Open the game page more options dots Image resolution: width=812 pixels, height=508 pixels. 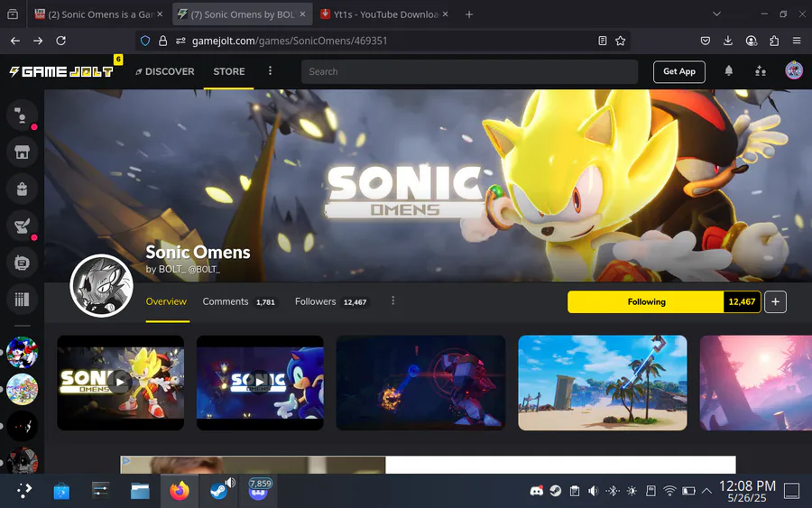[x=393, y=300]
